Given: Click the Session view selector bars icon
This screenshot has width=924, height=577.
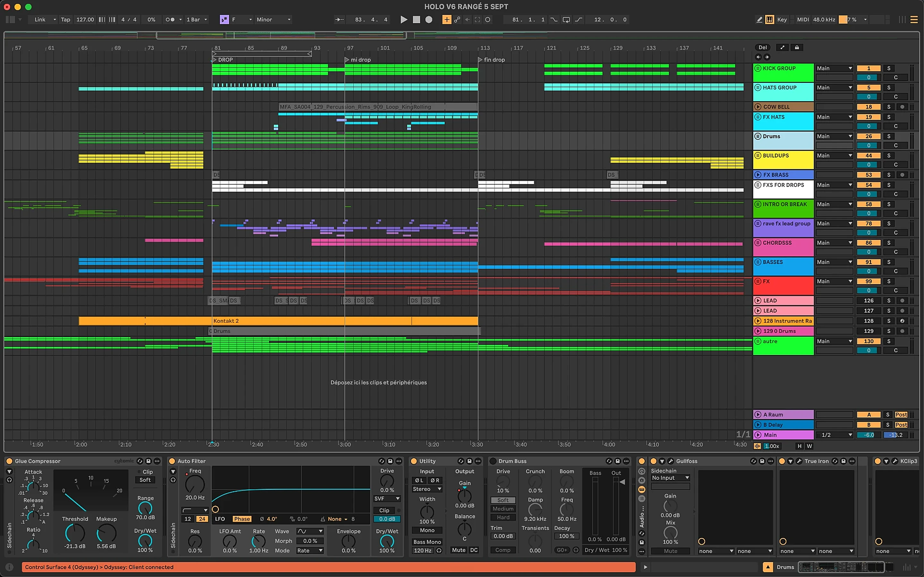Looking at the screenshot, I should [902, 20].
